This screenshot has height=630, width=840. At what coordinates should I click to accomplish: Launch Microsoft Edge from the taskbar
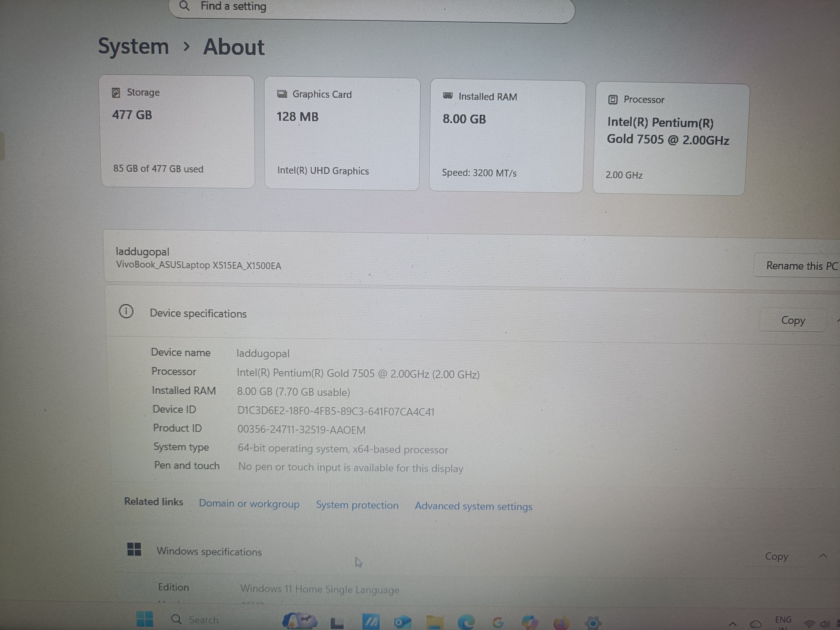(x=466, y=622)
